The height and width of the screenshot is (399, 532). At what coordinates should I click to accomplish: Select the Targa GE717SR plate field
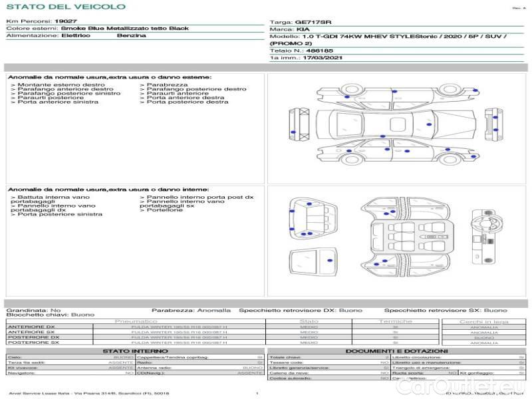313,22
